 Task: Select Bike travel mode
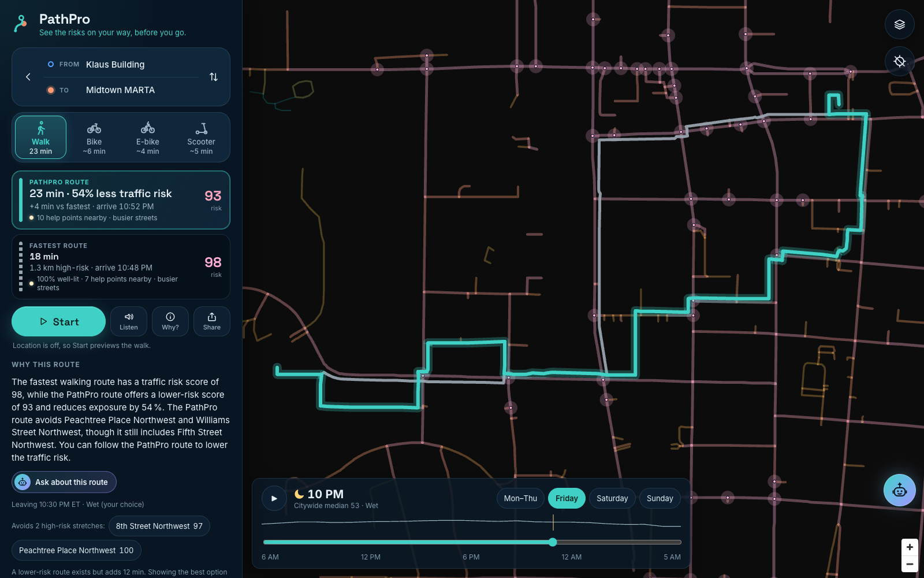(x=94, y=138)
